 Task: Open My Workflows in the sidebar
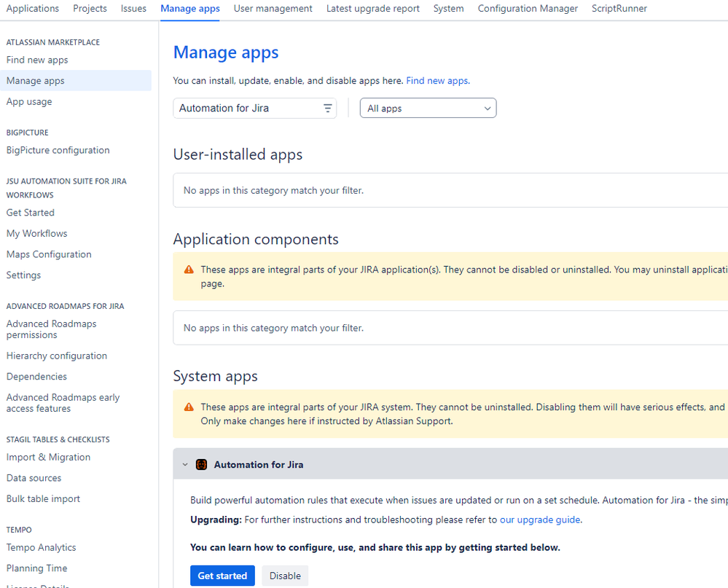[x=36, y=233]
